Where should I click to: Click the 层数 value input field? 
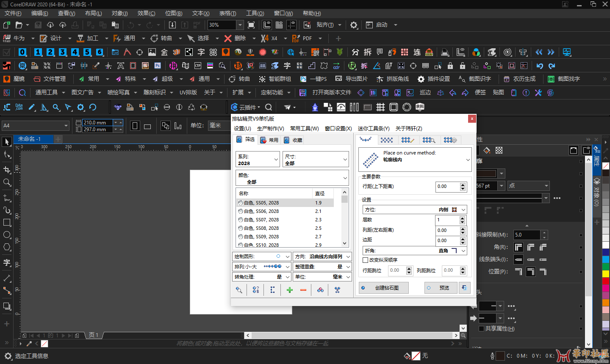447,220
